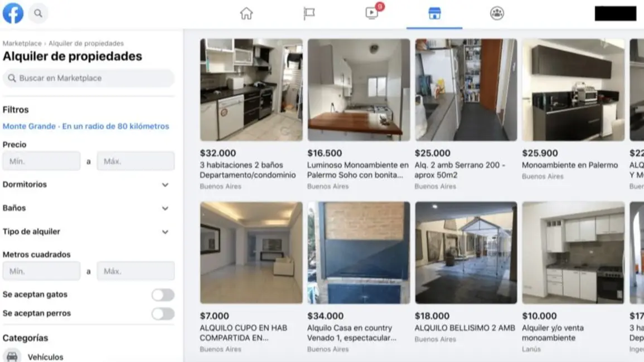Enable the Se aceptan gatos toggle
The height and width of the screenshot is (362, 644).
pyautogui.click(x=163, y=295)
